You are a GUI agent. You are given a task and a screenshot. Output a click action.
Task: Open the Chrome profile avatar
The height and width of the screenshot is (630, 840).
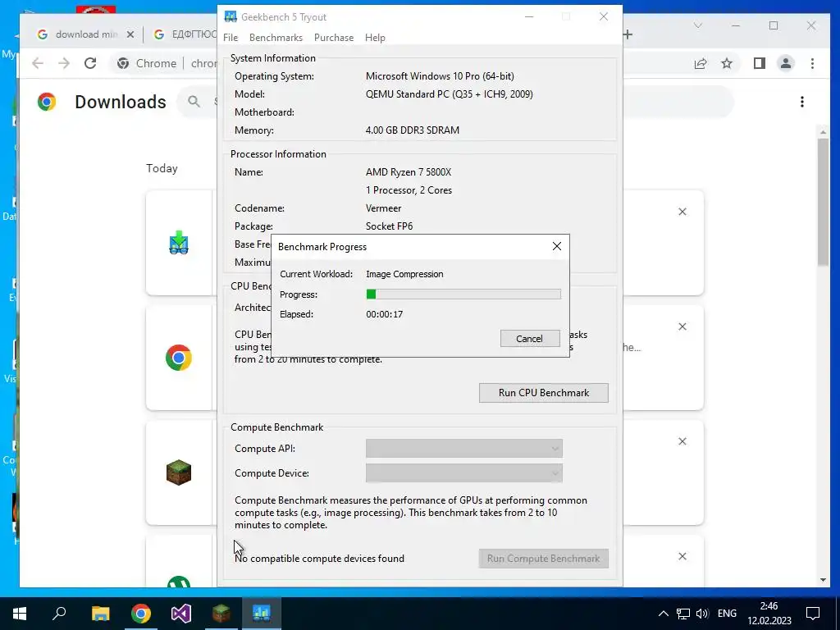coord(785,63)
